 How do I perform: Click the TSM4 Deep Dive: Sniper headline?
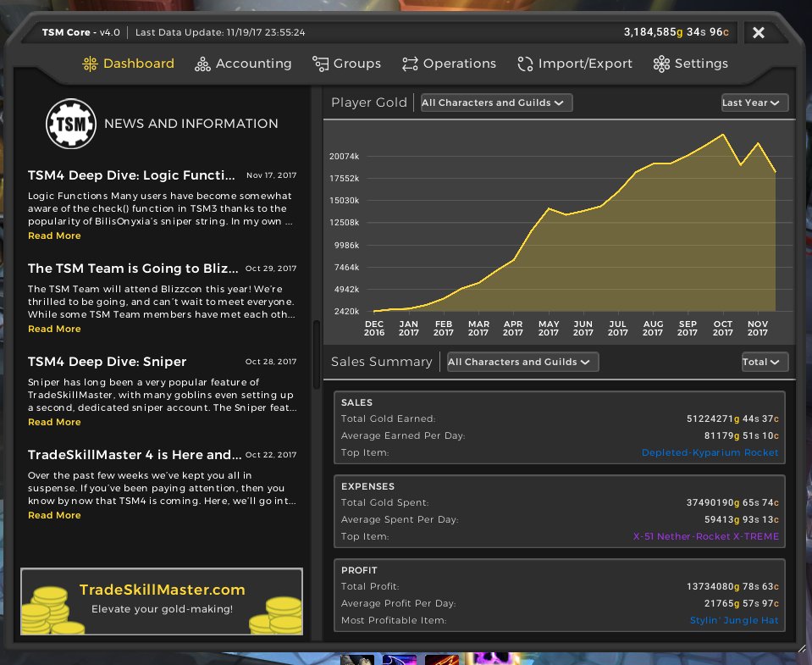pos(108,362)
